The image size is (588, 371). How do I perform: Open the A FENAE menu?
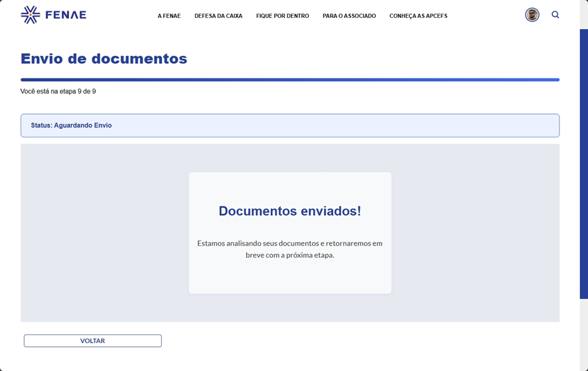pyautogui.click(x=169, y=16)
